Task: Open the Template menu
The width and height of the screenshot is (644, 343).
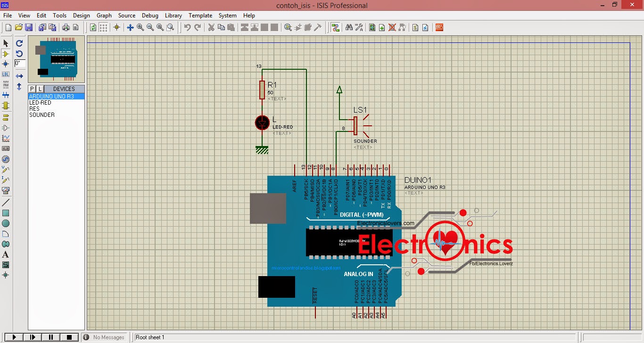Action: [x=200, y=16]
